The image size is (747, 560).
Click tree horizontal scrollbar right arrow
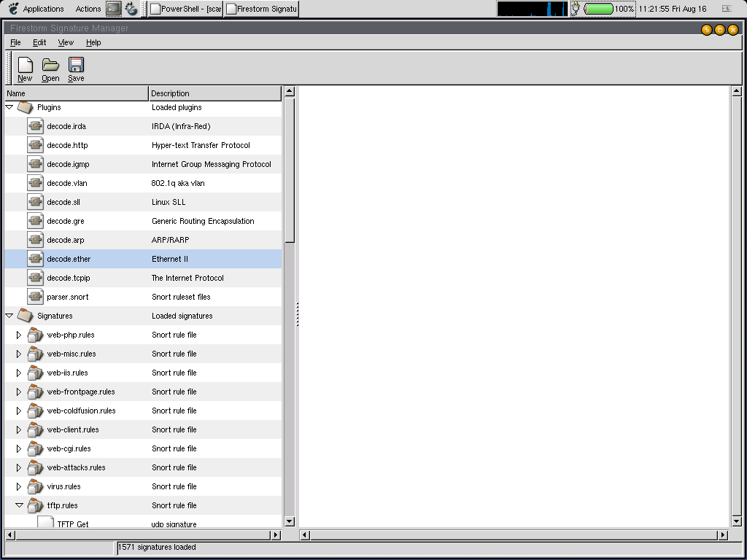point(276,534)
